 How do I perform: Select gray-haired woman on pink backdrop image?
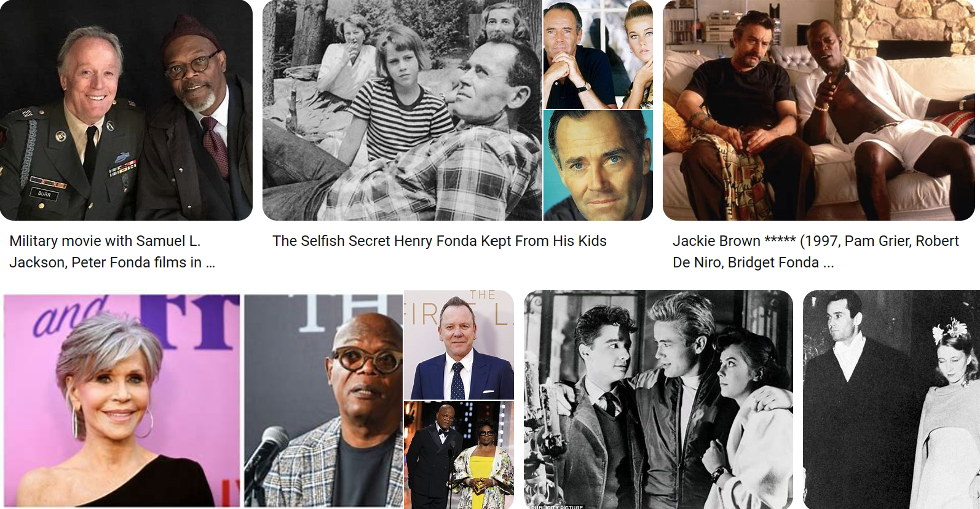tap(122, 400)
